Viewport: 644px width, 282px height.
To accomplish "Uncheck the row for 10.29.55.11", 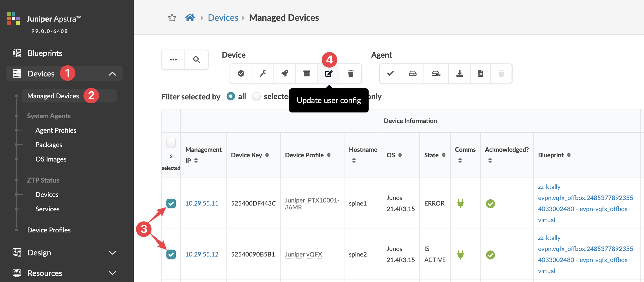I will (x=171, y=203).
